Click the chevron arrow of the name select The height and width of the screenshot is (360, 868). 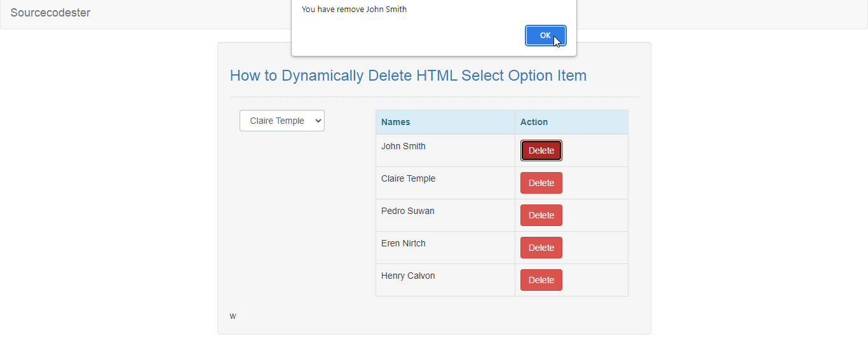coord(318,121)
